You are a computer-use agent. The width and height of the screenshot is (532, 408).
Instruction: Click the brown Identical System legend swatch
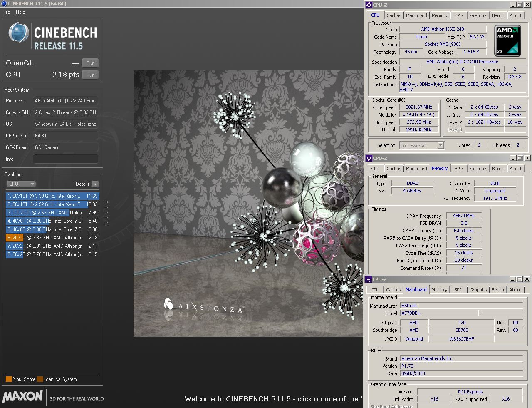(40, 379)
